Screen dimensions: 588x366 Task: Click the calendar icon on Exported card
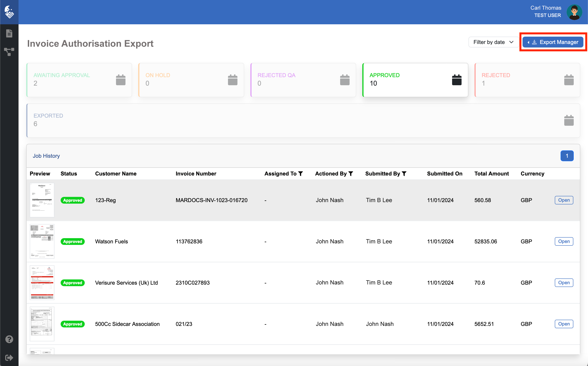click(x=569, y=121)
